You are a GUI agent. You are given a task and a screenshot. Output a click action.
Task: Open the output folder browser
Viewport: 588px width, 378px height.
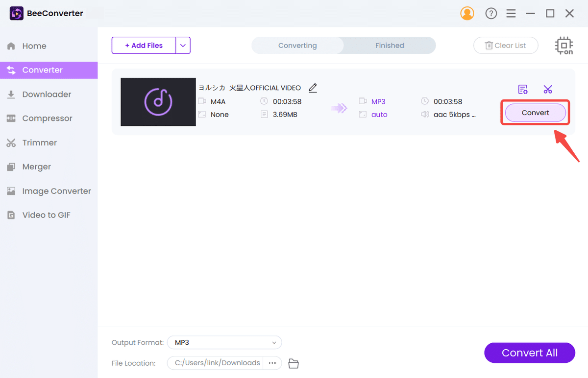[293, 363]
